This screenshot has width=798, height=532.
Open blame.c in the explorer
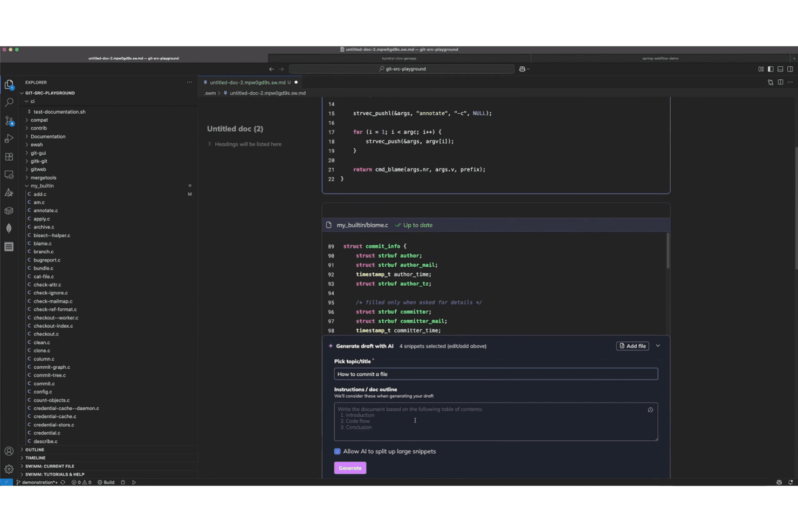coord(43,244)
